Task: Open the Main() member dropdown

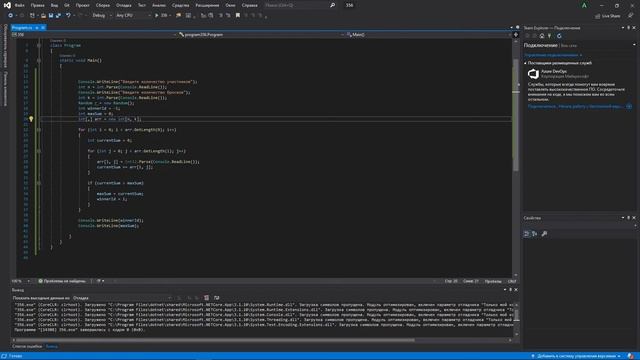Action: click(x=429, y=35)
